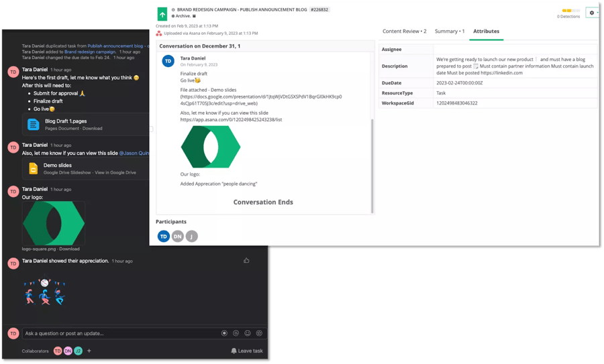604x364 pixels.
Task: Switch to the Content Review tab
Action: [404, 32]
